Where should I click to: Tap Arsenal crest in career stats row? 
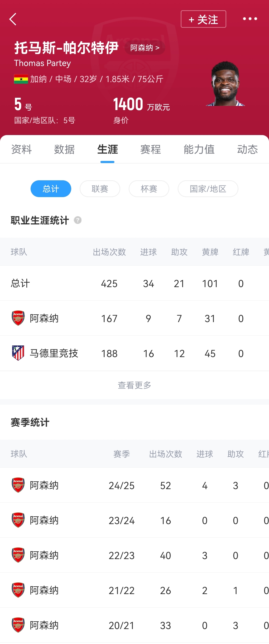[18, 318]
